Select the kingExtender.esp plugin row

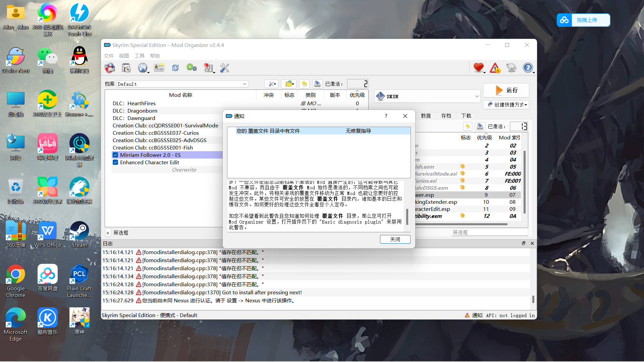coord(468,202)
